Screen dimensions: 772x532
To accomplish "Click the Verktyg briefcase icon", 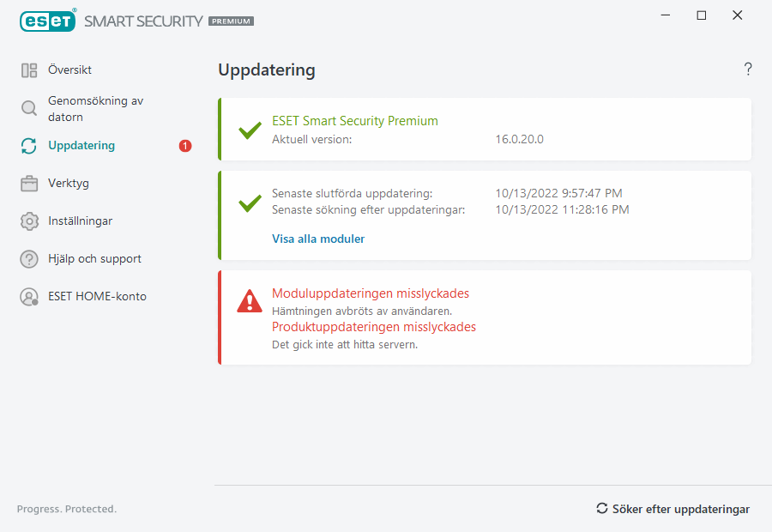I will pos(29,184).
